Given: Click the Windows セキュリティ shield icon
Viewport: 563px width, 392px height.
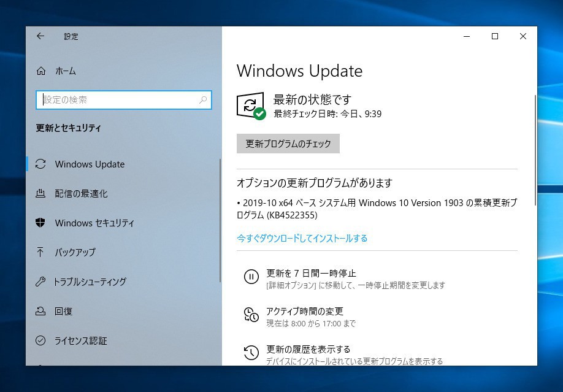Looking at the screenshot, I should tap(40, 223).
